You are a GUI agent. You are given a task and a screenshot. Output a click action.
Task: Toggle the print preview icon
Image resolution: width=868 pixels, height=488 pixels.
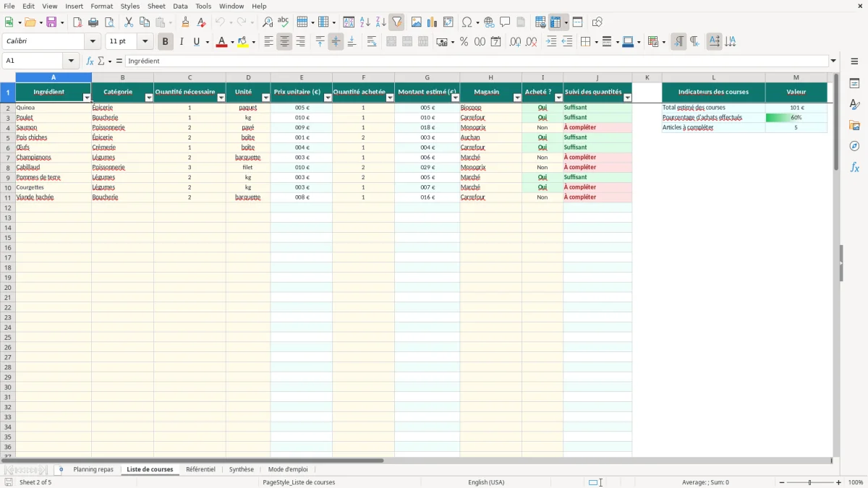[109, 22]
